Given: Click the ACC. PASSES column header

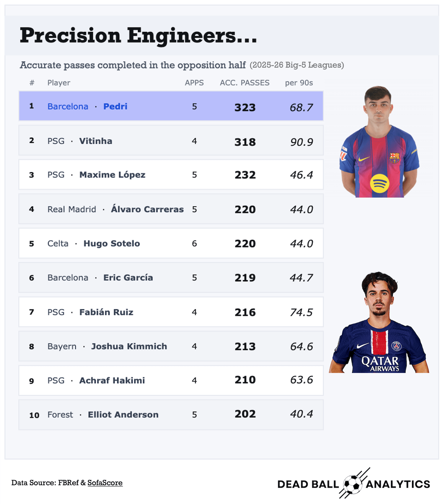Looking at the screenshot, I should (x=245, y=83).
